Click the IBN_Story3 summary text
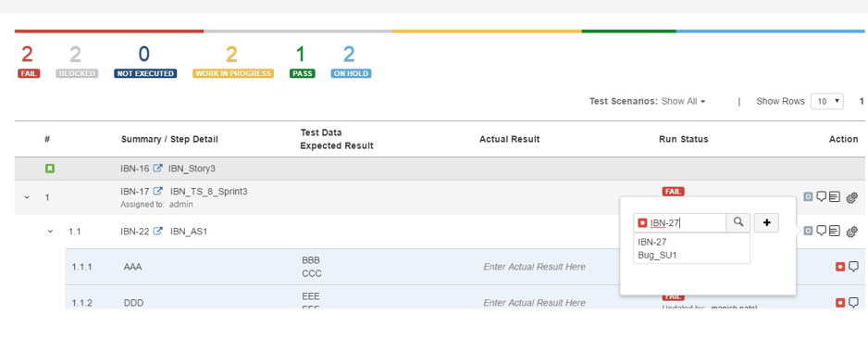 click(192, 169)
